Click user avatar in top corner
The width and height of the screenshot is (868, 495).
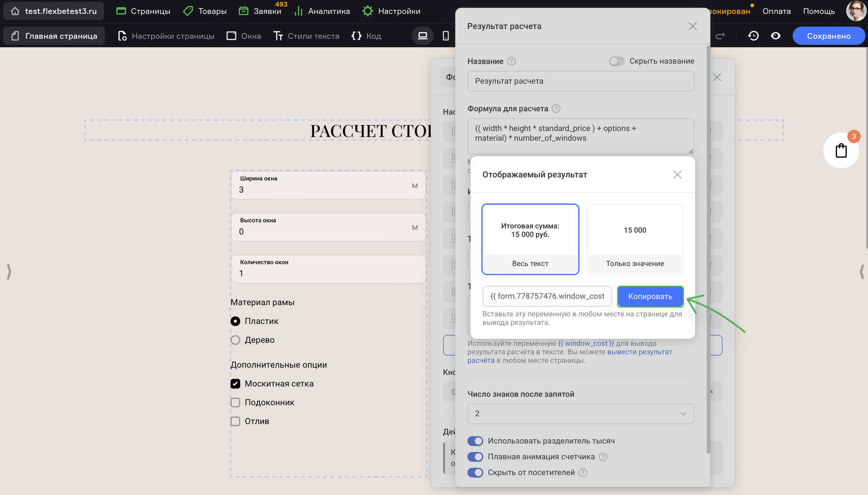point(855,11)
